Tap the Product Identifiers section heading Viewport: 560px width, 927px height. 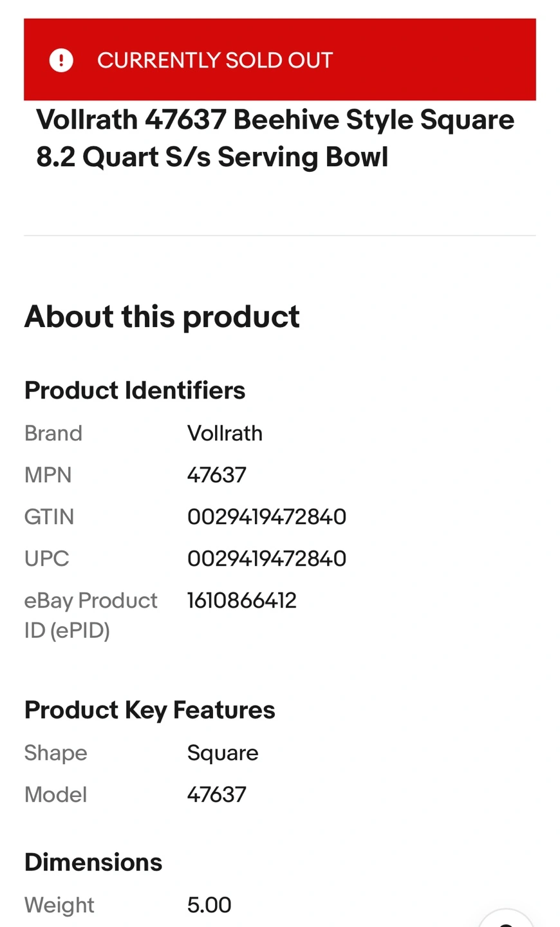pos(135,390)
